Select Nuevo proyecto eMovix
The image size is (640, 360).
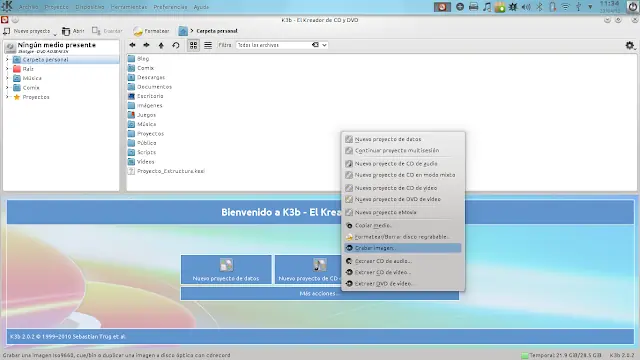402,213
